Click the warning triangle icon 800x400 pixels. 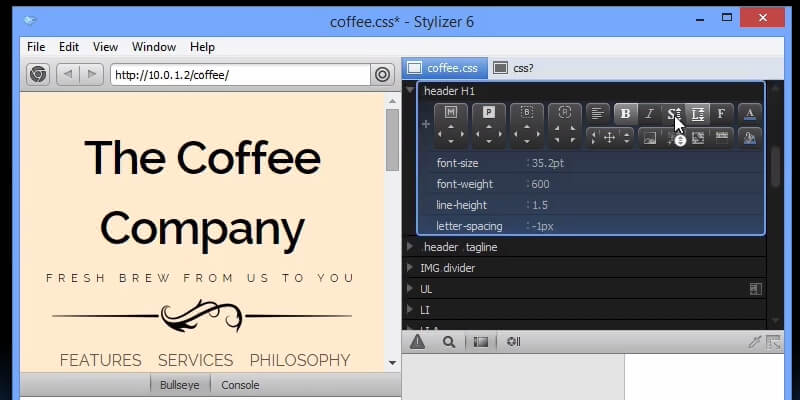[x=417, y=342]
